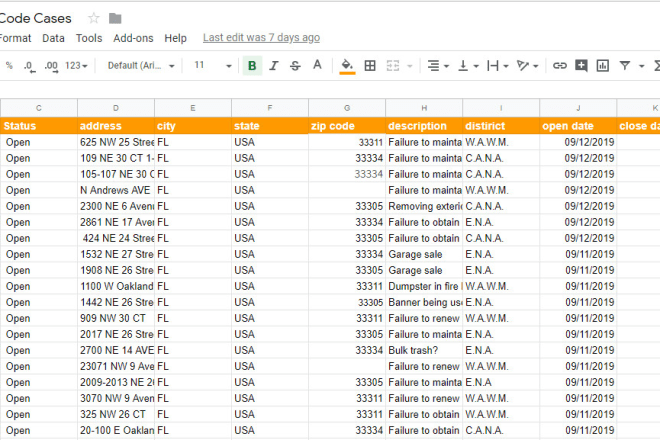Image resolution: width=660 pixels, height=440 pixels.
Task: Click the 'distirict' header cell
Action: pyautogui.click(x=501, y=126)
